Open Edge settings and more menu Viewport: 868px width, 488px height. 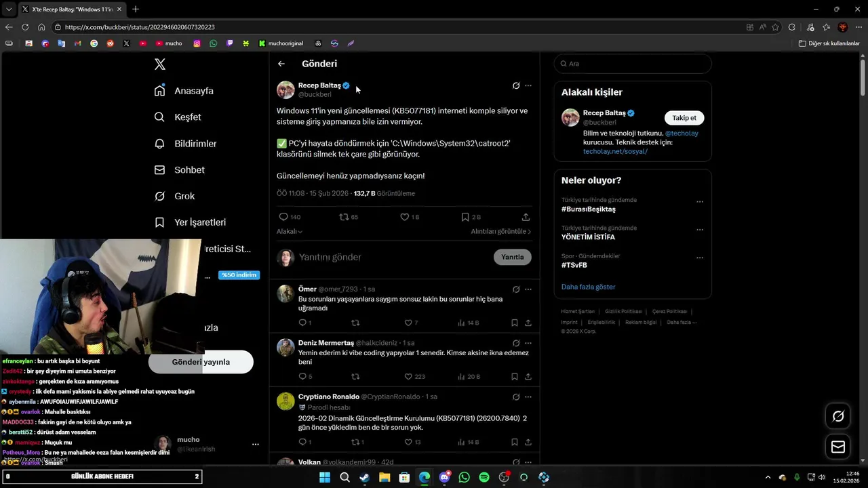859,27
